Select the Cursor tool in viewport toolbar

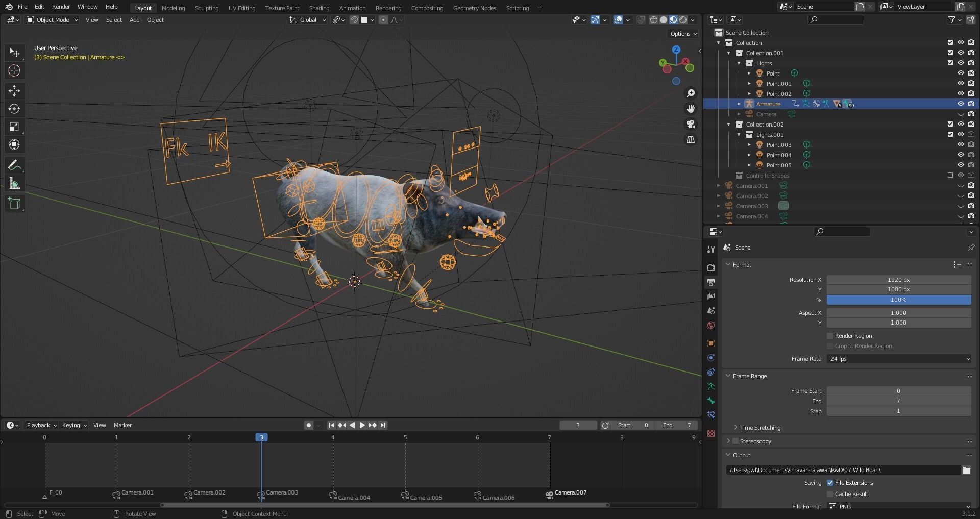[x=14, y=70]
